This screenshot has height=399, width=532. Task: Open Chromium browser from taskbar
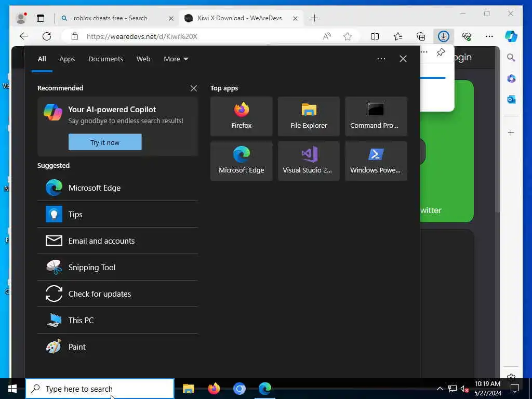(x=239, y=389)
